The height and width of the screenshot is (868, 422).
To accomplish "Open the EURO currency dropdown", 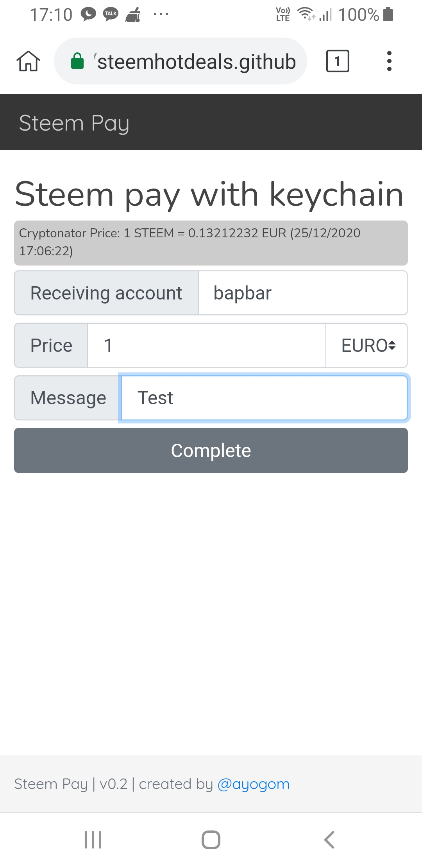I will (367, 345).
